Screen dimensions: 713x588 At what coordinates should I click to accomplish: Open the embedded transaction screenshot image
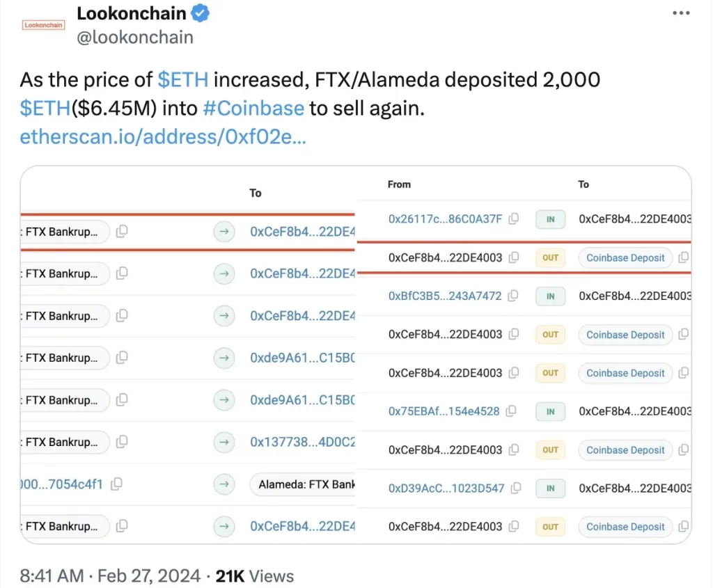356,355
